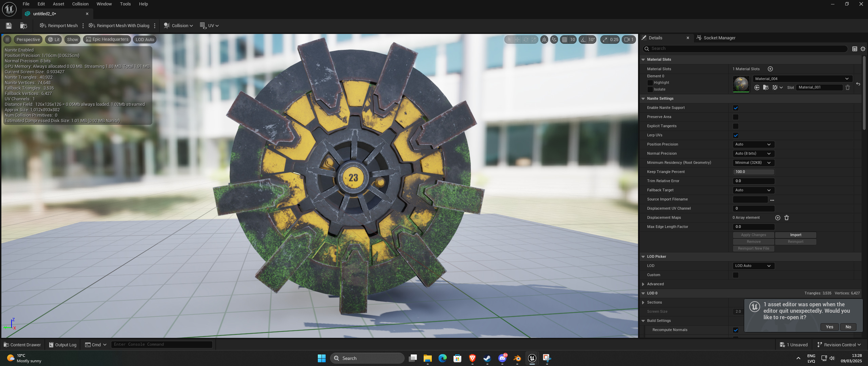The height and width of the screenshot is (366, 868).
Task: Check the LOD Picker Custom checkbox
Action: point(736,275)
